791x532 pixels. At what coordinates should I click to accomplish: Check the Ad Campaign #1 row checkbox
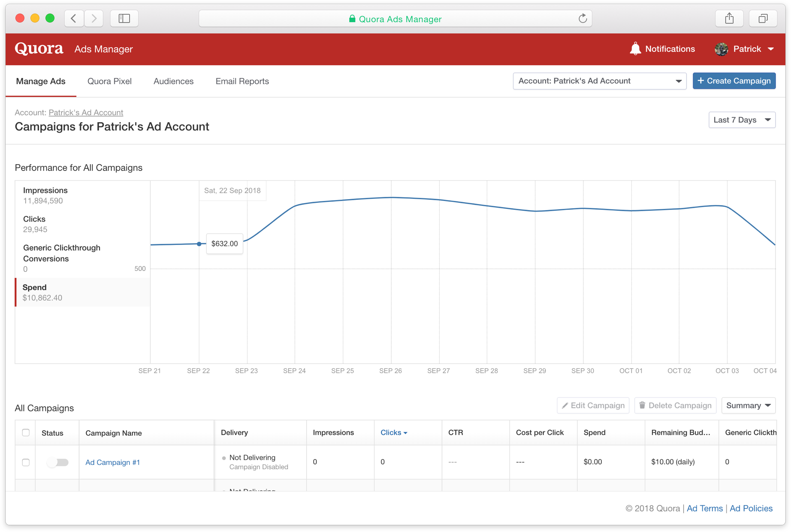pos(26,462)
